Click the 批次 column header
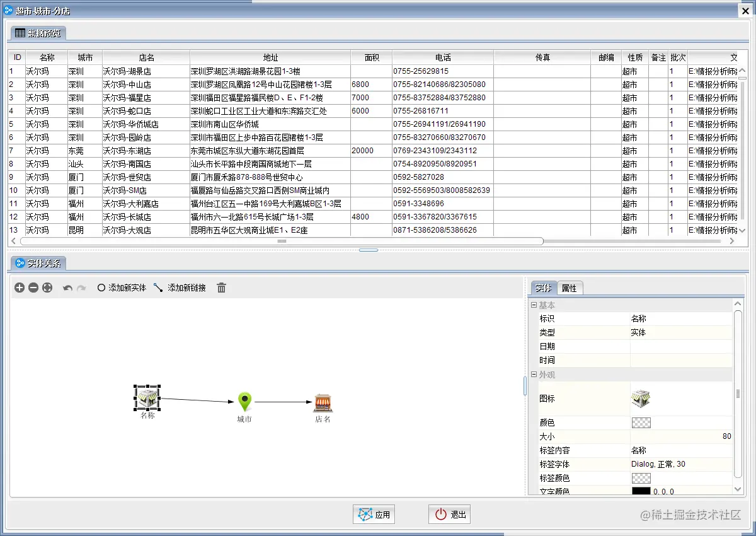This screenshot has height=536, width=756. pos(678,57)
